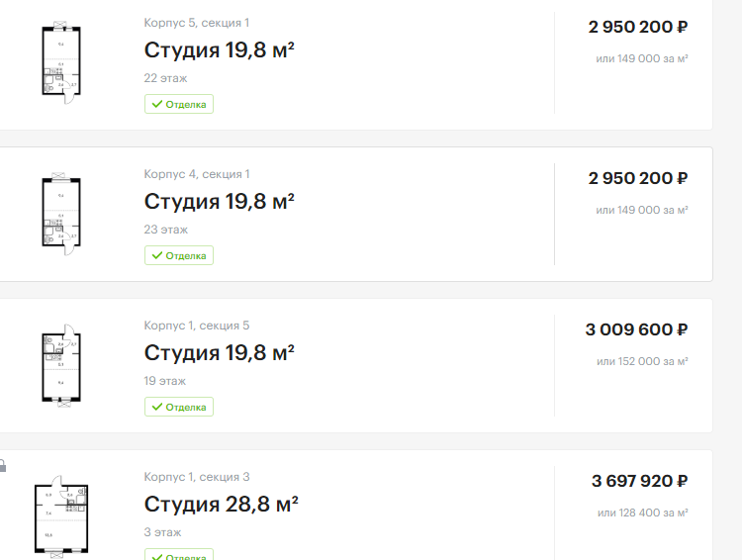742x560 pixels.
Task: Click the Отделка checkmark on the Корпус 4 card
Action: pyautogui.click(x=156, y=255)
